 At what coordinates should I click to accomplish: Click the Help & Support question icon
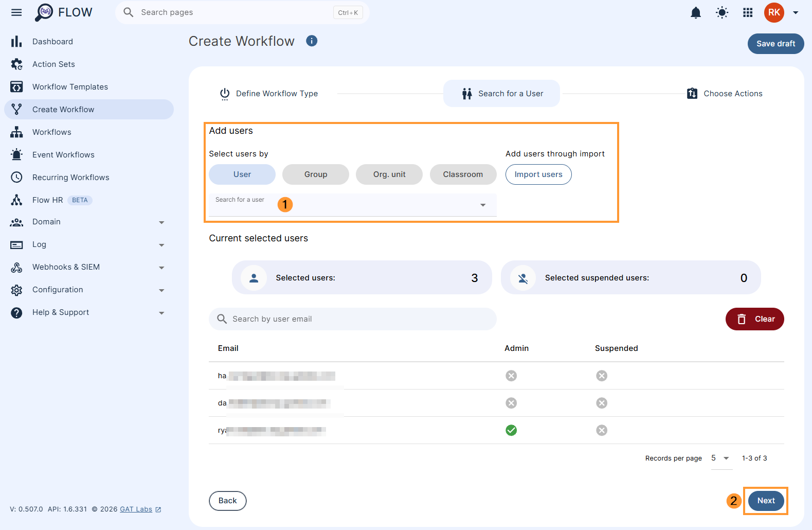[x=16, y=312]
